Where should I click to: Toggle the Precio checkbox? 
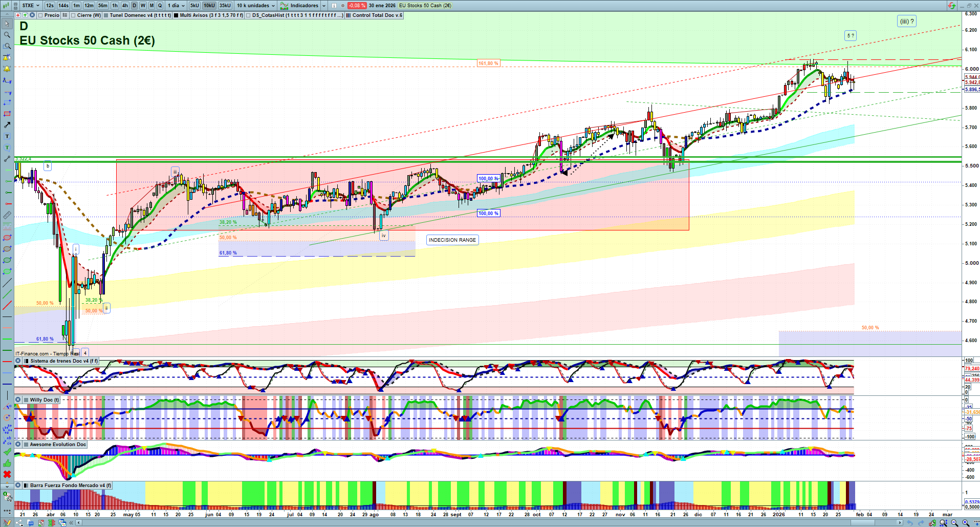(x=40, y=15)
